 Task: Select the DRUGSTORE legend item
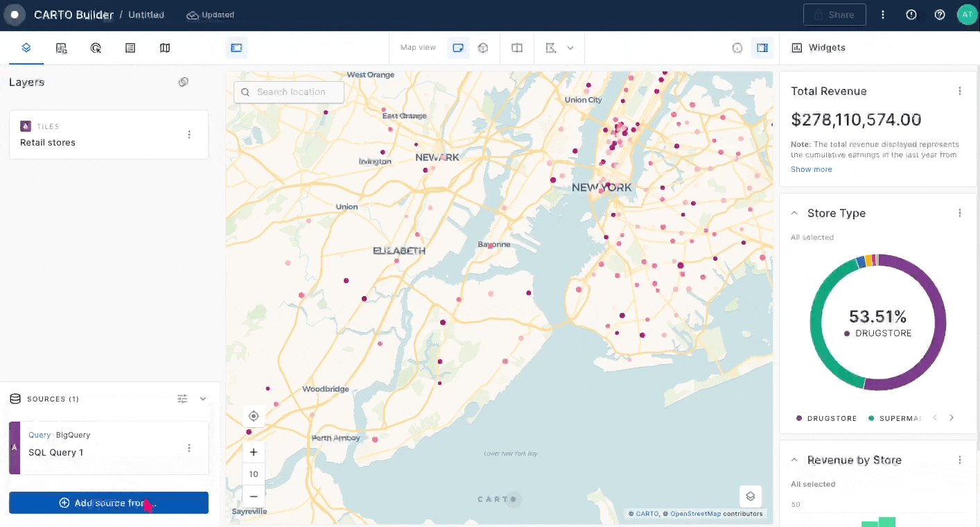tap(826, 418)
